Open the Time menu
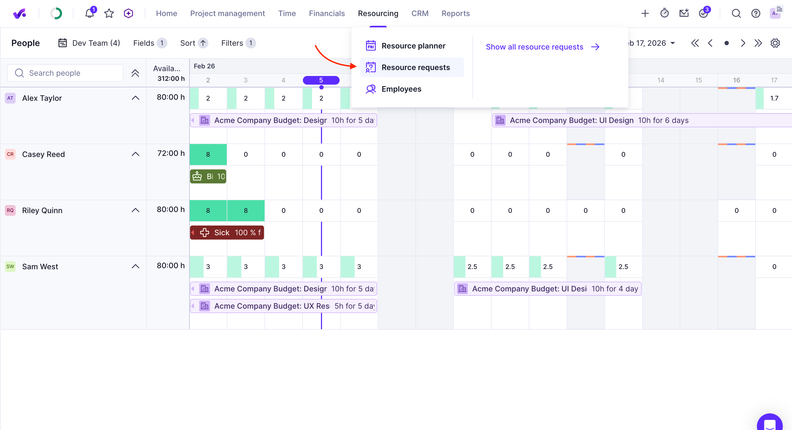This screenshot has height=430, width=792. 287,14
